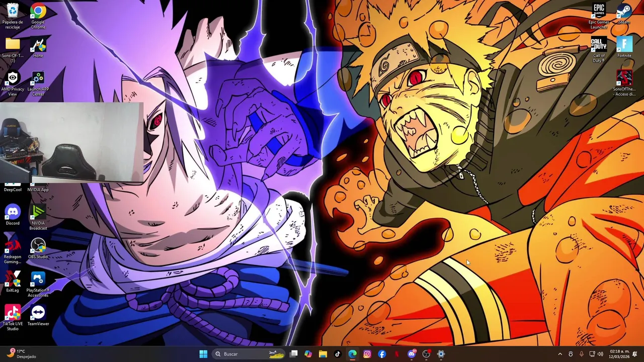This screenshot has width=644, height=362.
Task: Select the Discord desktop shortcut
Action: (13, 215)
